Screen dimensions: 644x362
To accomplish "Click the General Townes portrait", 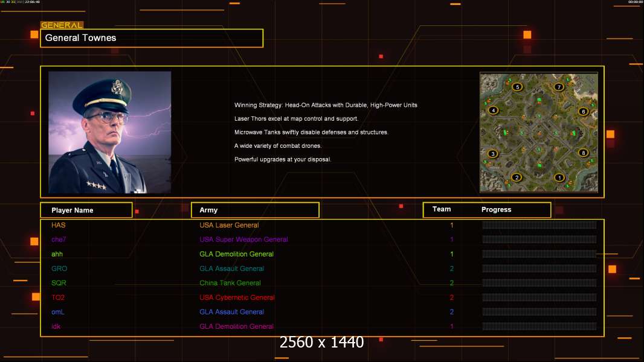I will (110, 132).
